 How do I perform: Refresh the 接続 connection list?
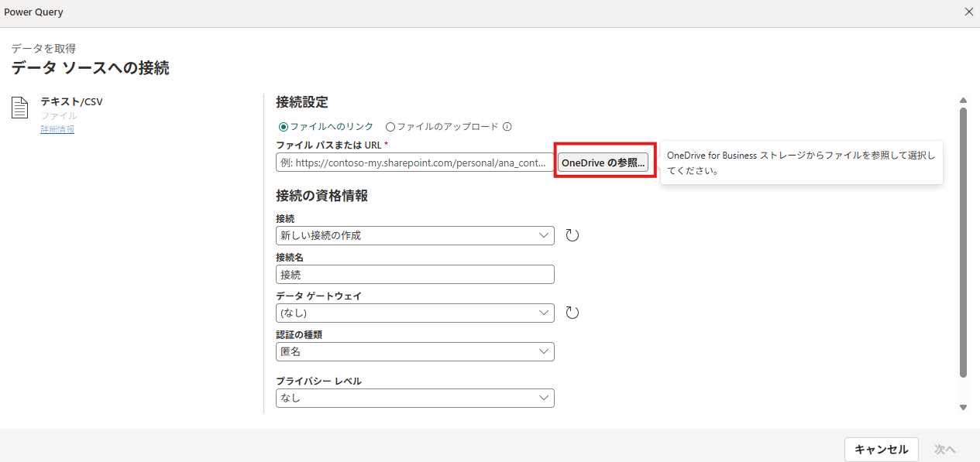tap(573, 235)
